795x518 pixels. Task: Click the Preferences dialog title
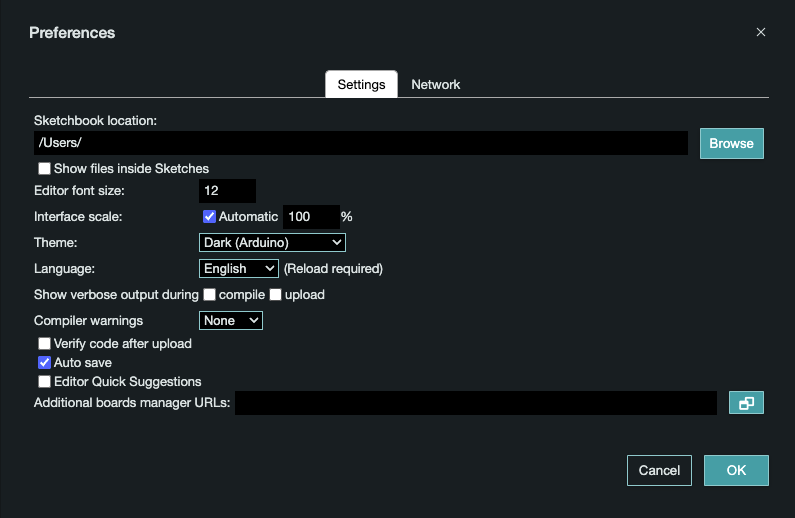pyautogui.click(x=72, y=32)
